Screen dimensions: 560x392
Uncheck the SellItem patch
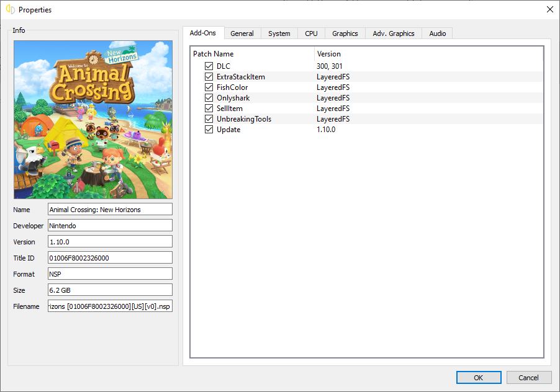[x=209, y=109]
